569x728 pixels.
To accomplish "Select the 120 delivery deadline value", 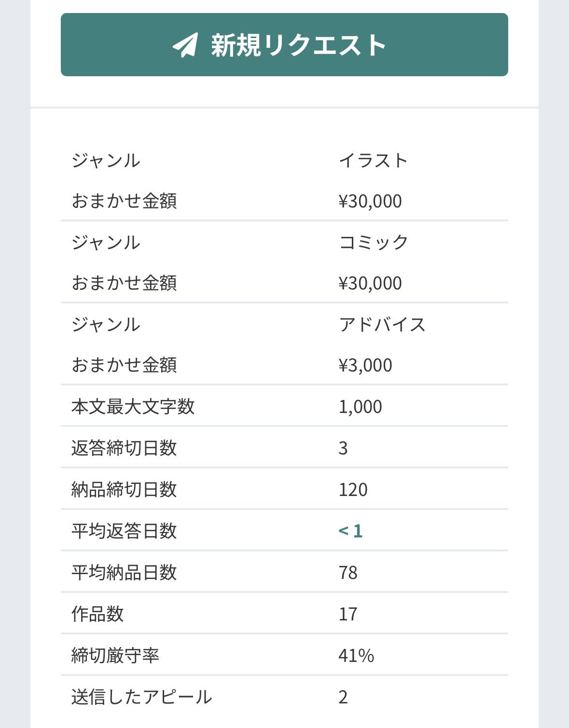I will coord(353,490).
